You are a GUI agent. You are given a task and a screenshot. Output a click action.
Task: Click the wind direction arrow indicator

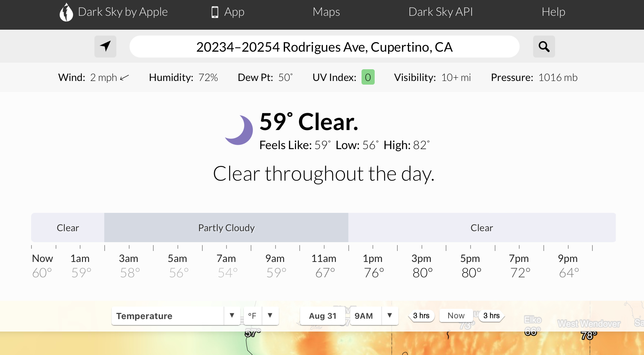click(x=124, y=77)
